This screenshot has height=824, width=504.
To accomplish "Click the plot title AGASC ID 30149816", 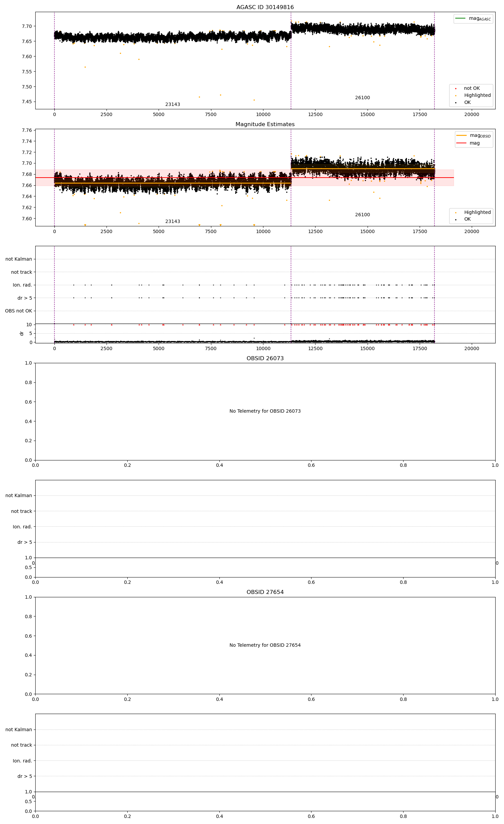I will click(x=265, y=7).
